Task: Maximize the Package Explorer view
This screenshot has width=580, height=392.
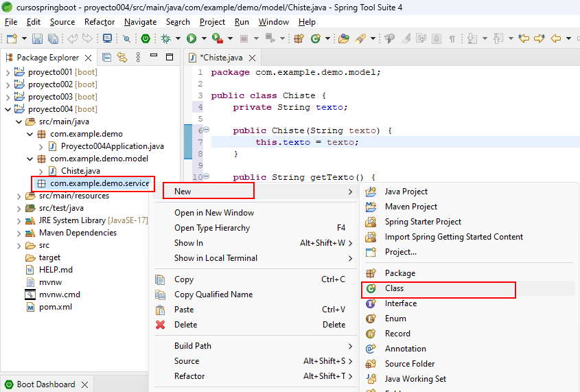Action: pos(170,57)
